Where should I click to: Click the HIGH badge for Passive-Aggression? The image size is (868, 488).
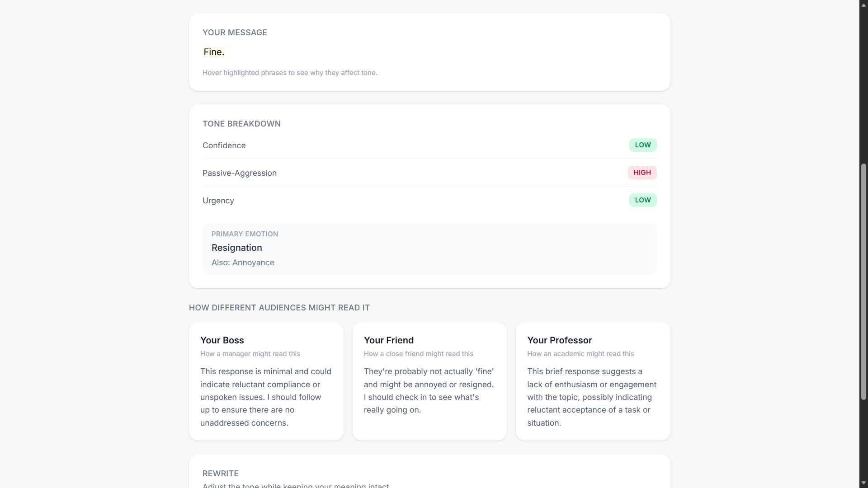point(642,173)
